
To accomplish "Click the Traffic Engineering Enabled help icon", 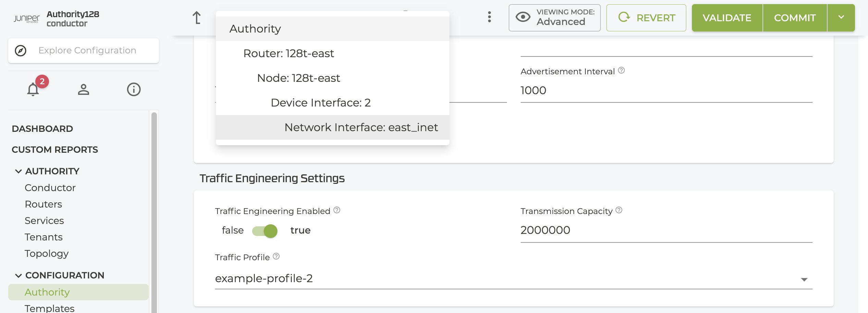I will pyautogui.click(x=337, y=210).
